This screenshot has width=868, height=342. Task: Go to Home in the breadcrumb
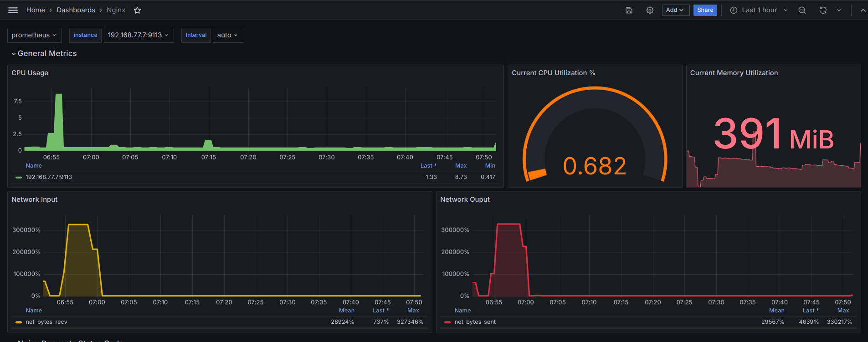point(36,10)
